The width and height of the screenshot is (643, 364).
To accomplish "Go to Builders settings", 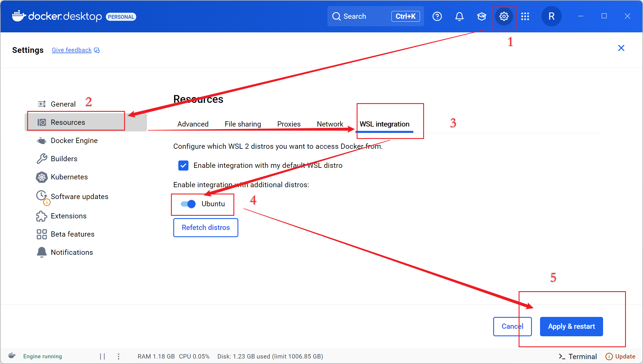I will pyautogui.click(x=86, y=159).
